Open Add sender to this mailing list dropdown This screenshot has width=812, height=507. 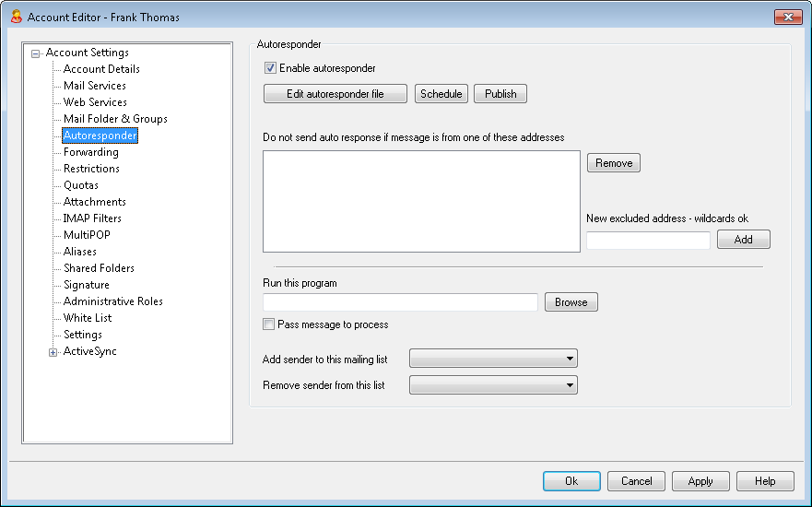pyautogui.click(x=493, y=359)
